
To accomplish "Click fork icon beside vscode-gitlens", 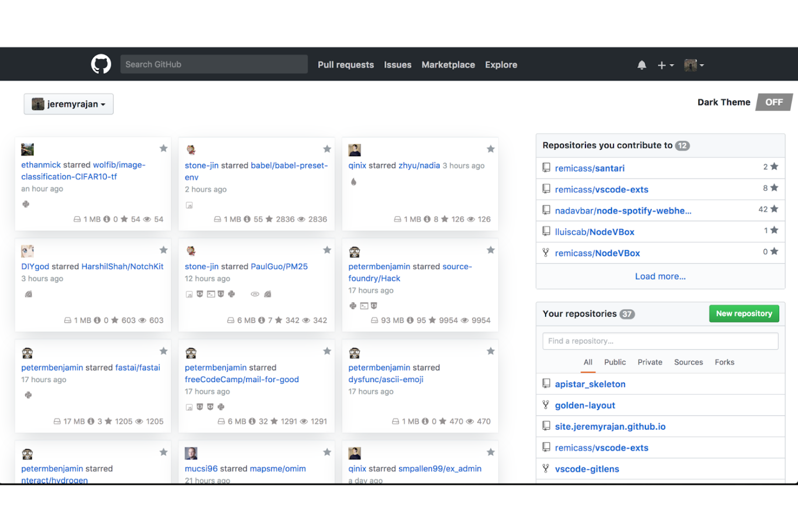I will click(x=546, y=468).
